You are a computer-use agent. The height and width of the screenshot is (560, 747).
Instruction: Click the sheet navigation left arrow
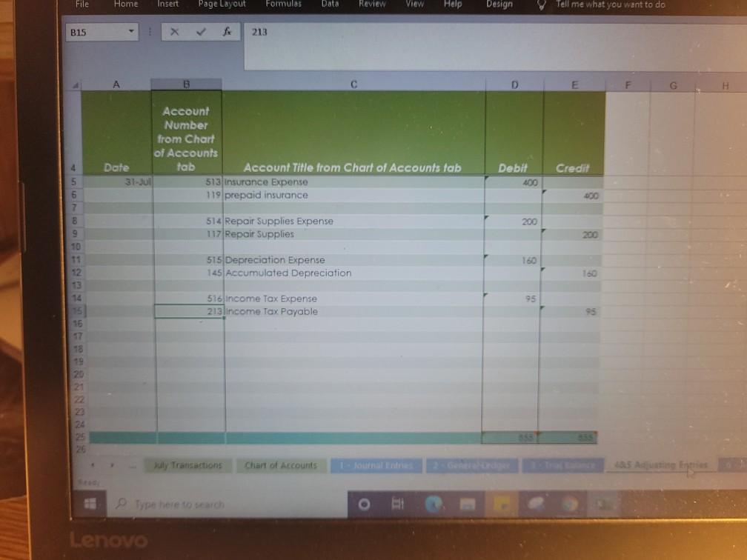(x=92, y=465)
